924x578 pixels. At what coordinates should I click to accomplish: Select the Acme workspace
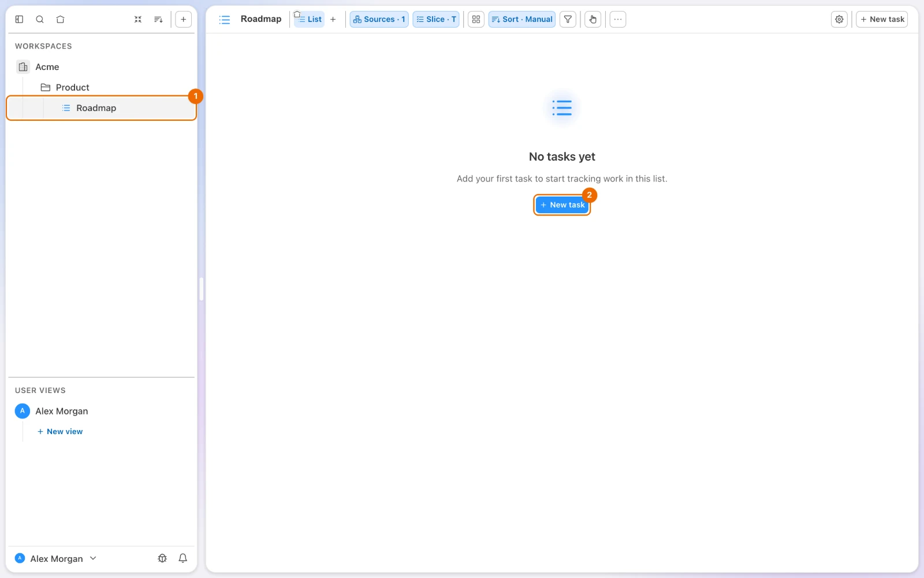[x=101, y=67]
